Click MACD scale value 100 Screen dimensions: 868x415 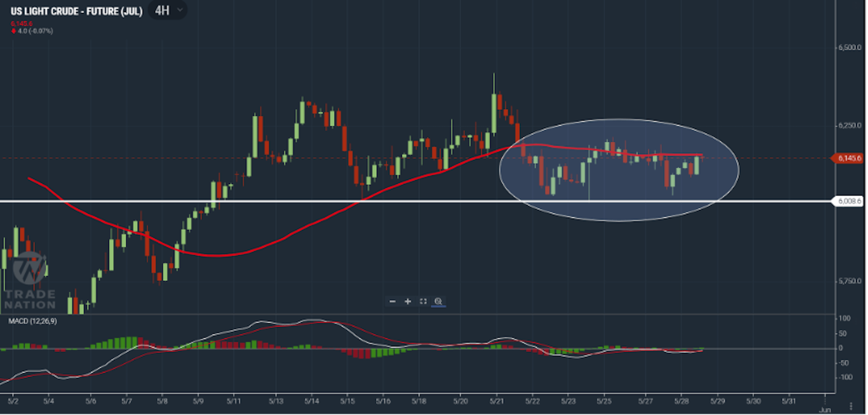845,319
